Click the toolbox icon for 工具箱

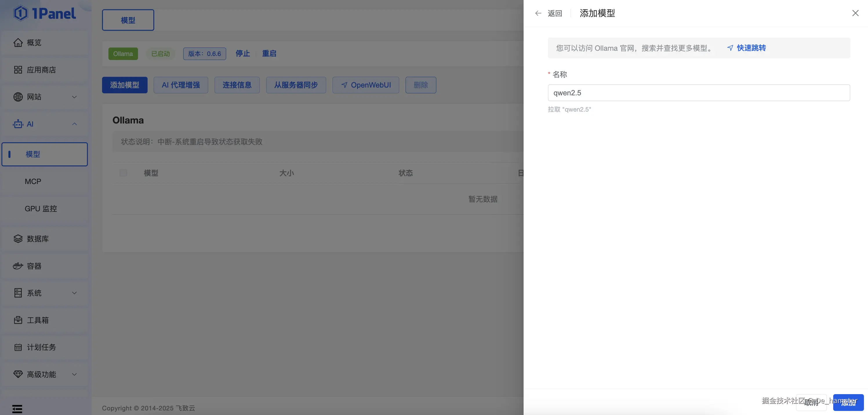tap(18, 320)
